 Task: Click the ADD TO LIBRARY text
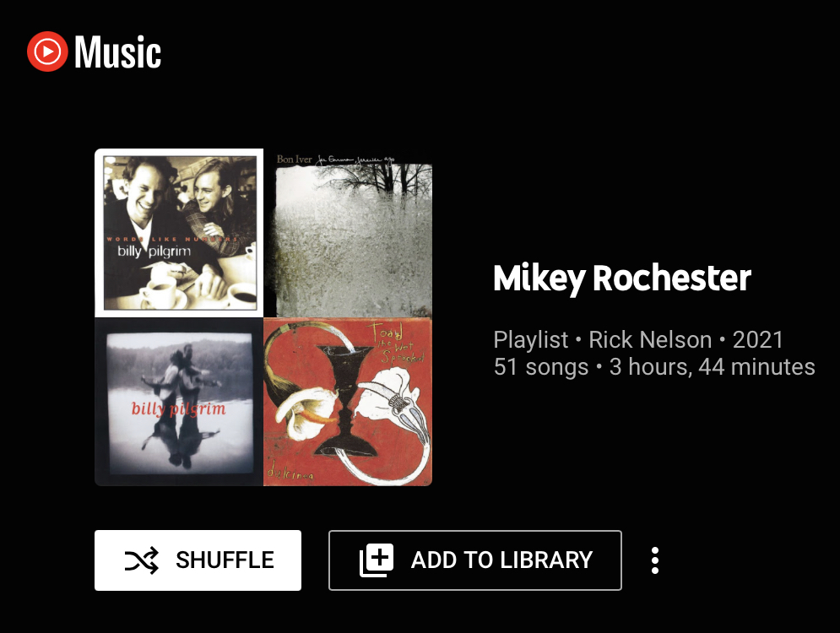click(x=502, y=560)
